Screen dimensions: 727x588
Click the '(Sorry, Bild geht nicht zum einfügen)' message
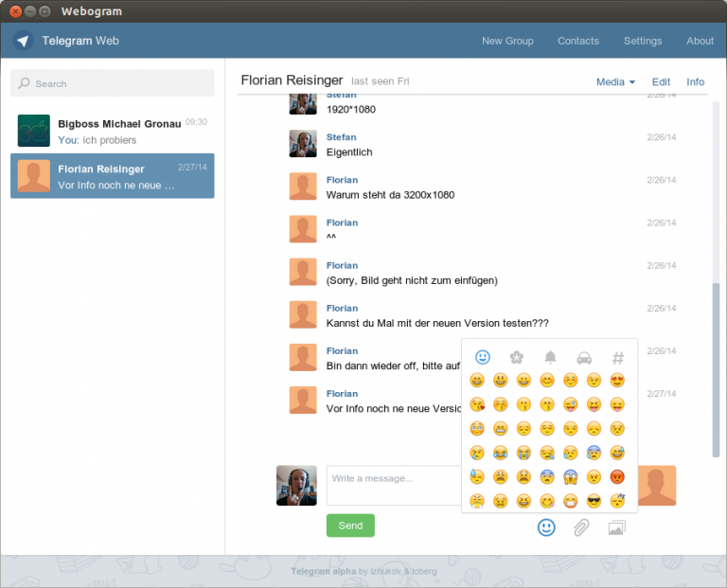click(x=412, y=280)
